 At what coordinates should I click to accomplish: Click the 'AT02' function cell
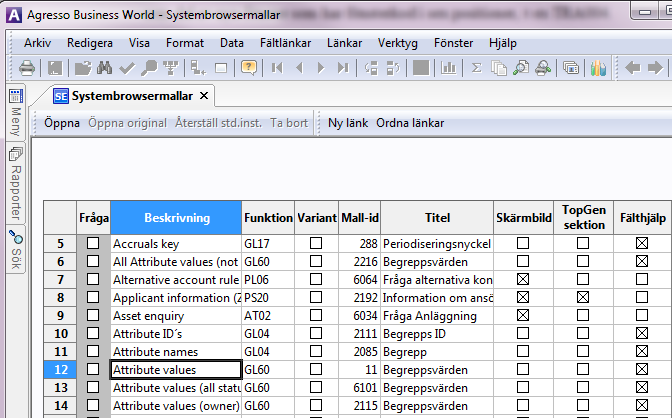pos(268,316)
